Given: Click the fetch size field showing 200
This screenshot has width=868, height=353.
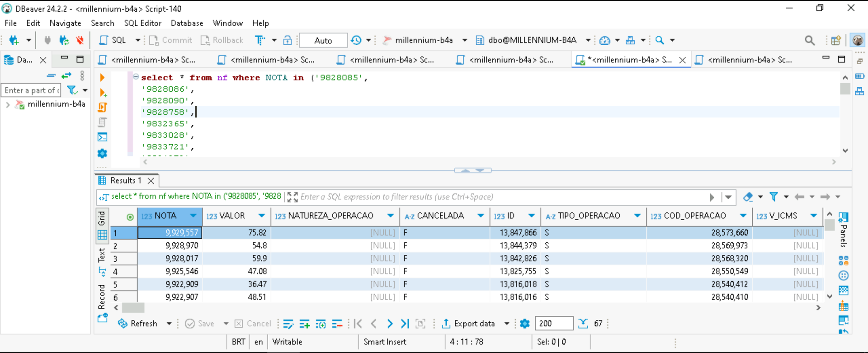Looking at the screenshot, I should click(x=554, y=324).
